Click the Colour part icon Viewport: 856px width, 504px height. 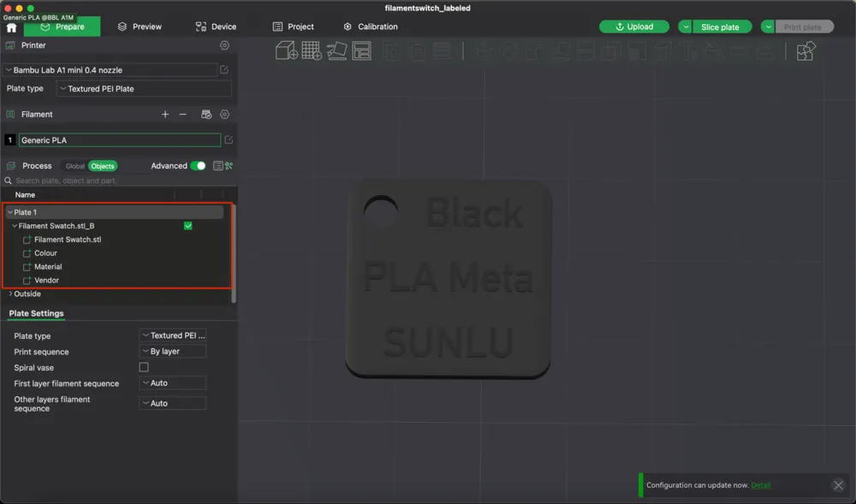point(27,253)
